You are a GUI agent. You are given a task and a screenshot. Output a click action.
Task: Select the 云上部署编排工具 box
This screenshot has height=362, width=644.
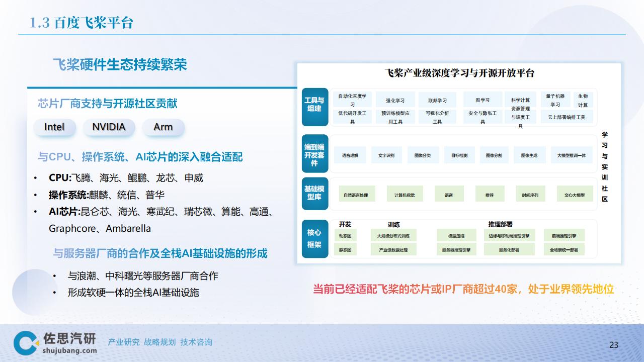pyautogui.click(x=567, y=117)
